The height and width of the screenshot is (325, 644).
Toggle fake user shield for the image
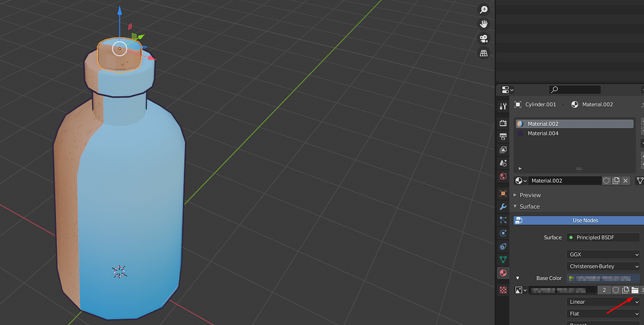tap(615, 290)
